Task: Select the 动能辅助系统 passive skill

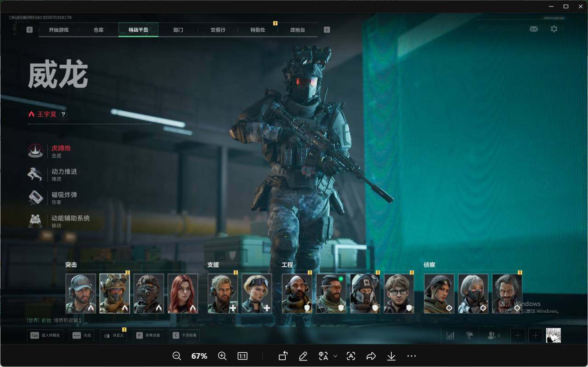Action: tap(59, 221)
